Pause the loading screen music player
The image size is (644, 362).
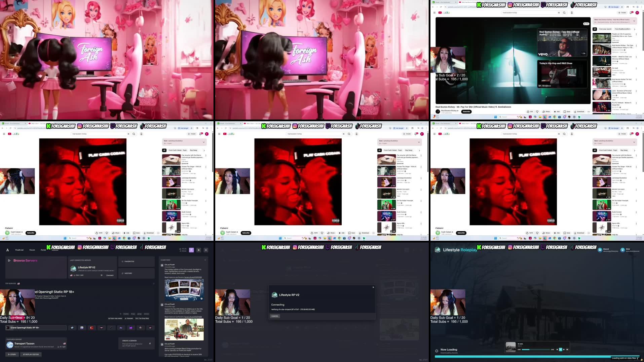click(x=561, y=350)
